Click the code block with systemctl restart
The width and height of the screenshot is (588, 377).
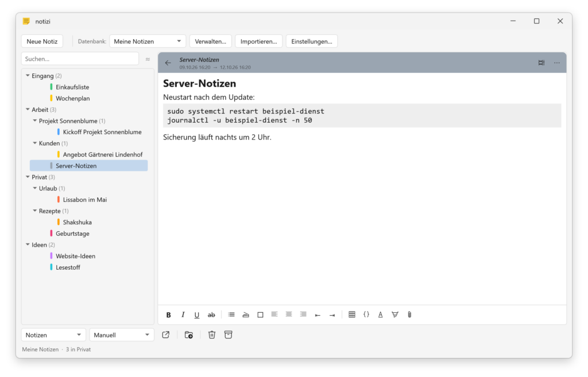point(362,116)
